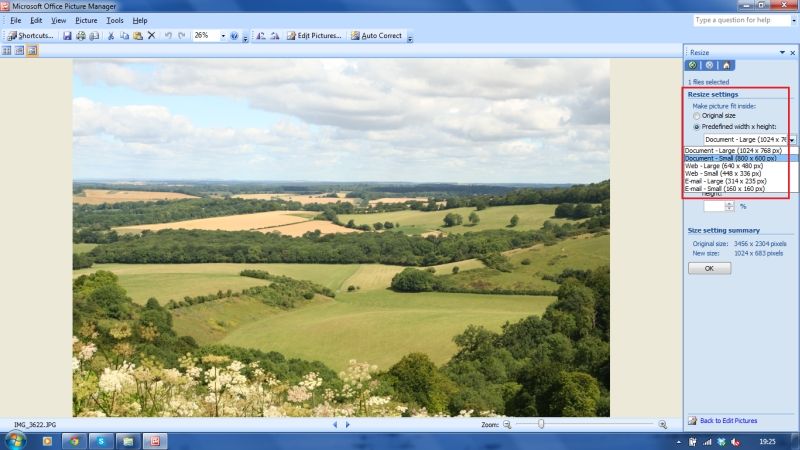The height and width of the screenshot is (450, 800).
Task: Click the Save icon in the toolbar
Action: 67,36
